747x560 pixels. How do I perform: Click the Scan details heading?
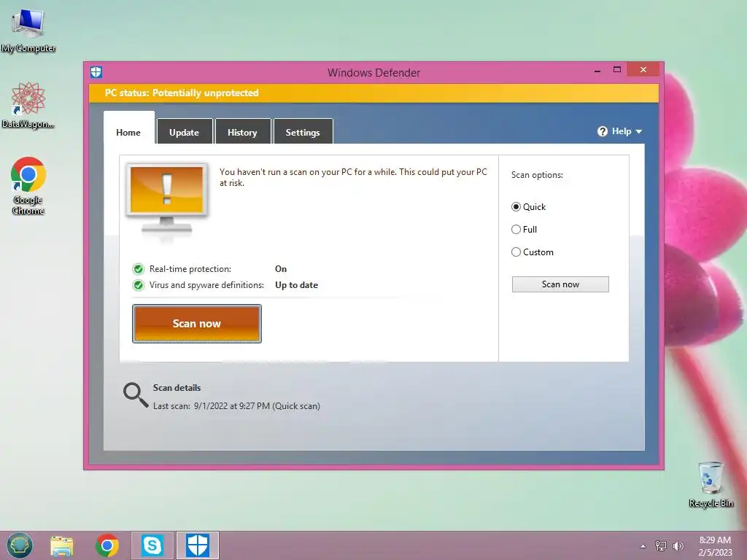(x=177, y=388)
